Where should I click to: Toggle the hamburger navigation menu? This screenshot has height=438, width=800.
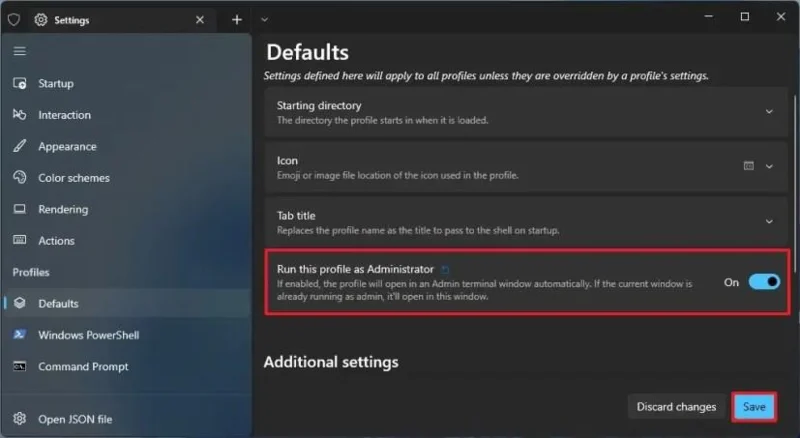19,51
